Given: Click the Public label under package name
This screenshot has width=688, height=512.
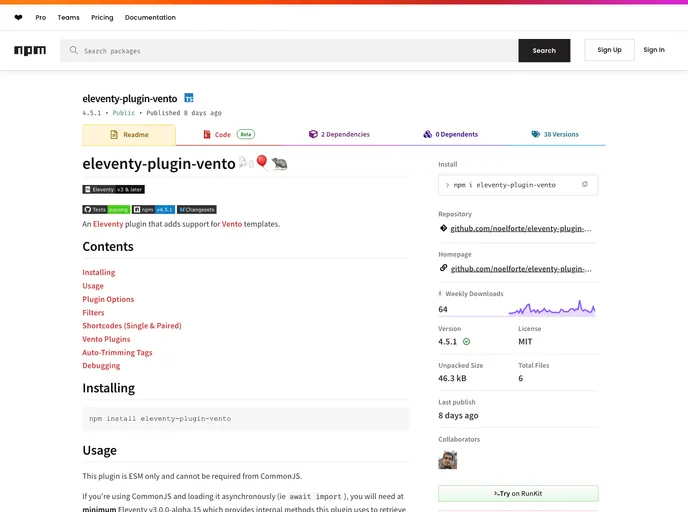Looking at the screenshot, I should point(123,113).
